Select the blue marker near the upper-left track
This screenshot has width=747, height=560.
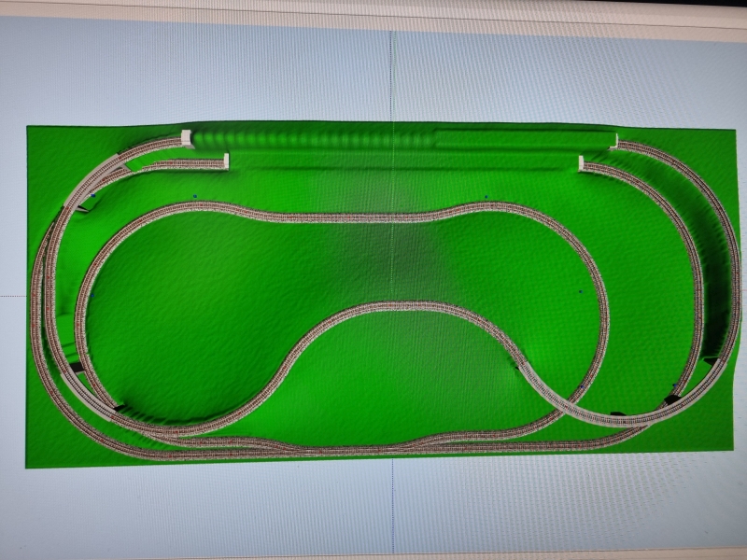point(194,196)
